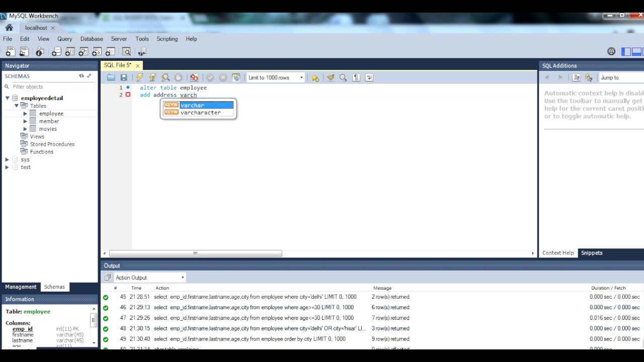
Task: Open a script file in the editor
Action: tap(111, 77)
